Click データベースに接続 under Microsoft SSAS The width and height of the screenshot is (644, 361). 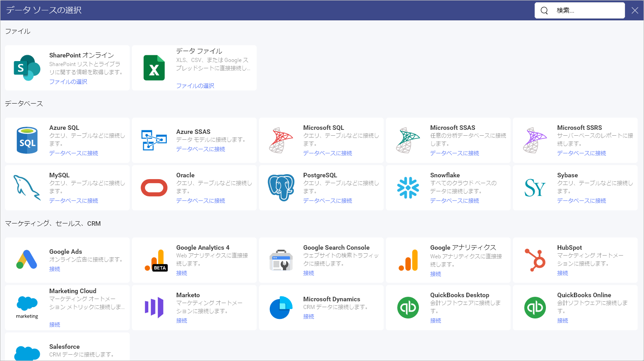[455, 153]
